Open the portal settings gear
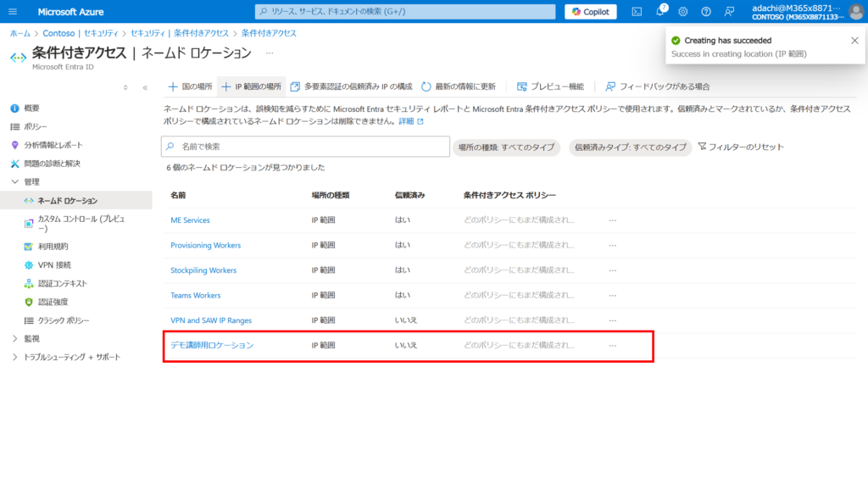The width and height of the screenshot is (868, 500). 683,12
